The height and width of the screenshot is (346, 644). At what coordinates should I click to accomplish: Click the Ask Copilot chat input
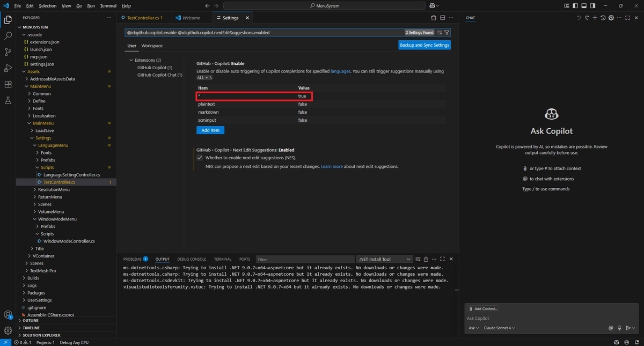tap(551, 318)
